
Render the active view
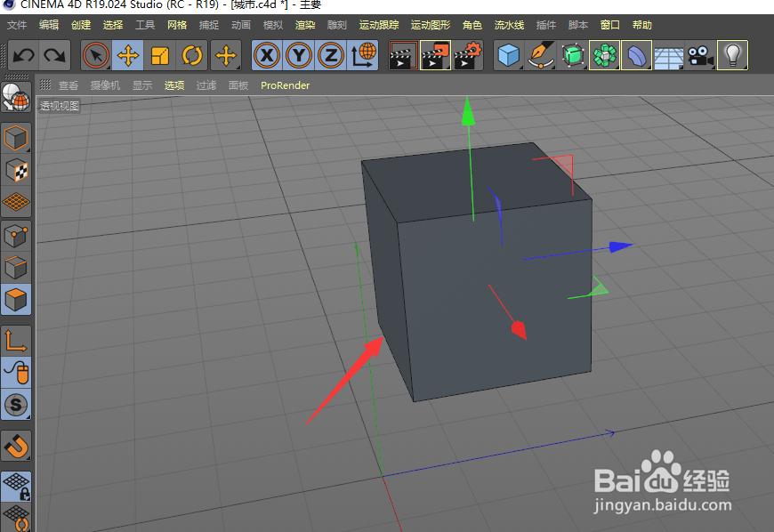pyautogui.click(x=403, y=55)
